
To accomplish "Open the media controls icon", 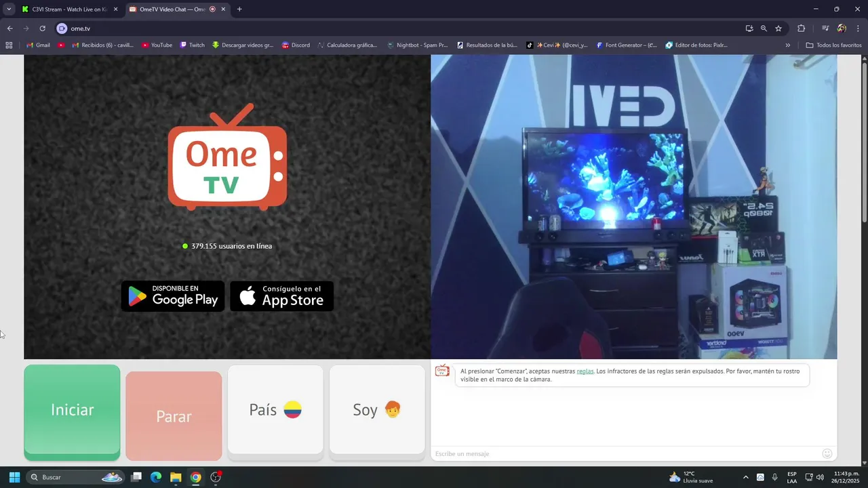I will (x=825, y=28).
